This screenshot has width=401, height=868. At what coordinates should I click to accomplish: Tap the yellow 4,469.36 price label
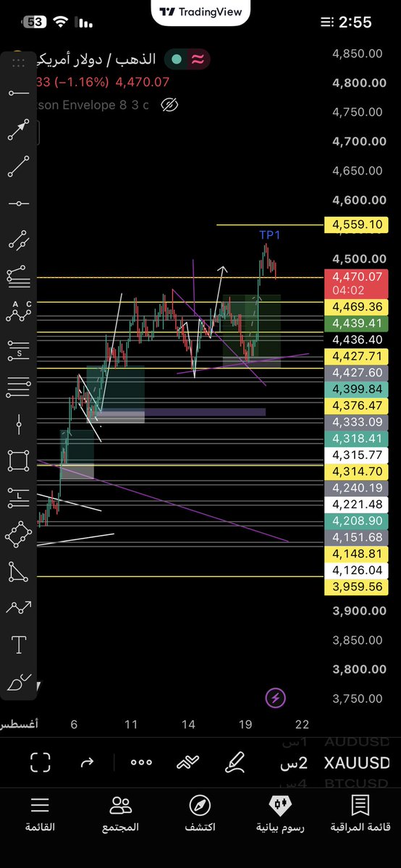[x=358, y=307]
